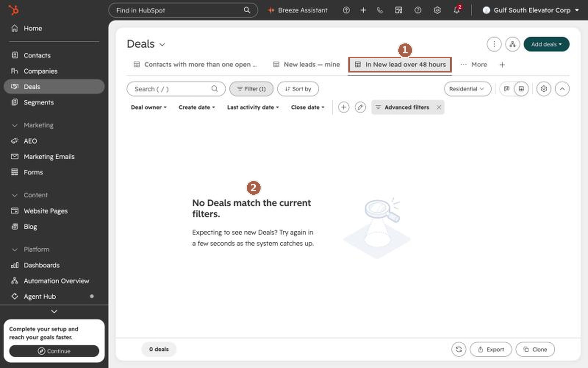Open AEO in sidebar
Image resolution: width=588 pixels, height=368 pixels.
[x=54, y=141]
